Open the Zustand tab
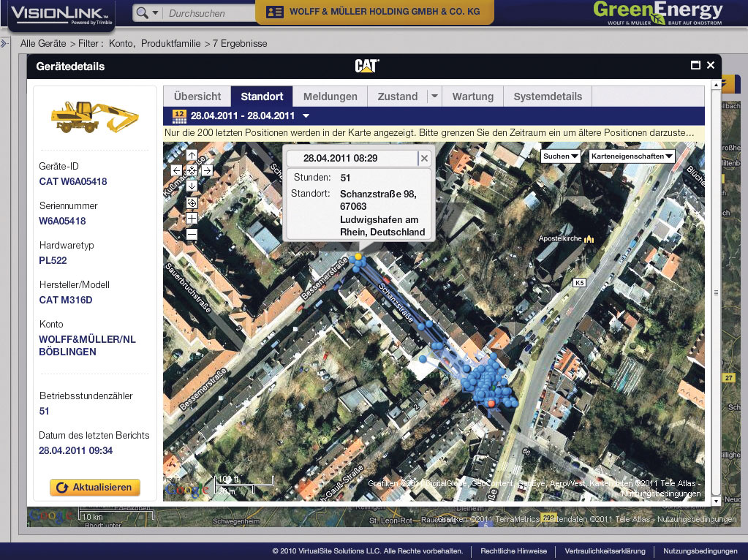 coord(397,97)
